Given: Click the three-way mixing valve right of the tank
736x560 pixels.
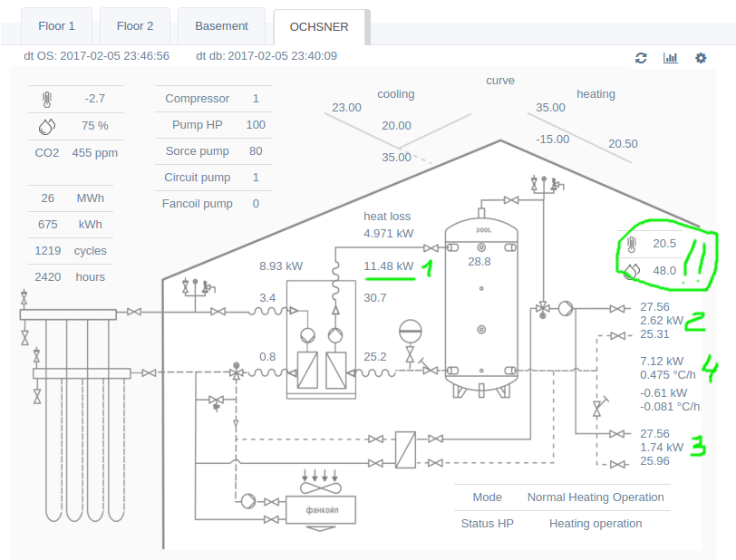Looking at the screenshot, I should coord(543,310).
